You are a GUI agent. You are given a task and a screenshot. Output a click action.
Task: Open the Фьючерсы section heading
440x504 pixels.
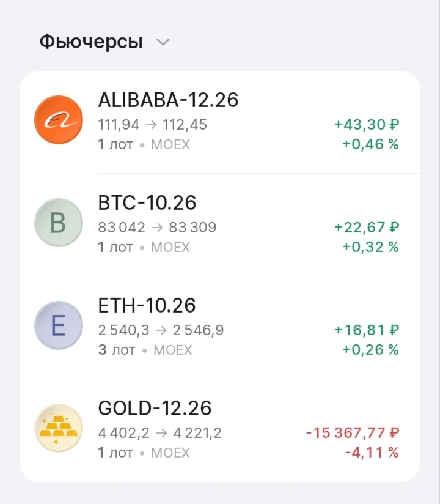[x=91, y=42]
